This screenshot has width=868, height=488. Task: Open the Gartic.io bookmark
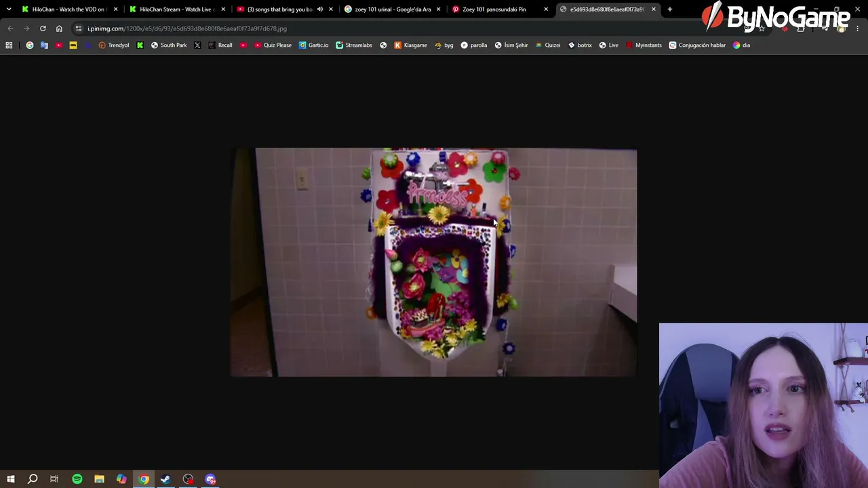click(x=313, y=45)
